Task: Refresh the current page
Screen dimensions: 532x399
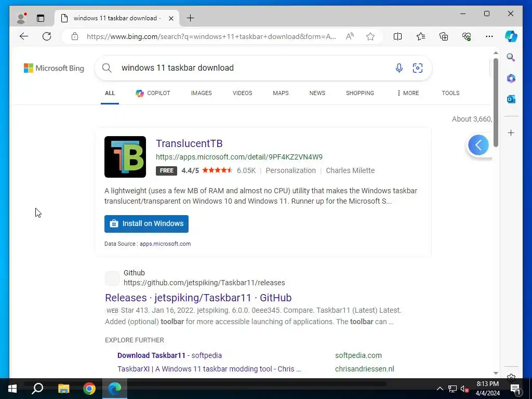Action: point(47,36)
